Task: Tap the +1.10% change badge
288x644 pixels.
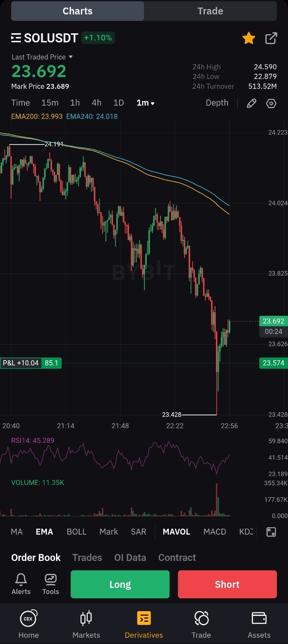Action: (x=98, y=38)
